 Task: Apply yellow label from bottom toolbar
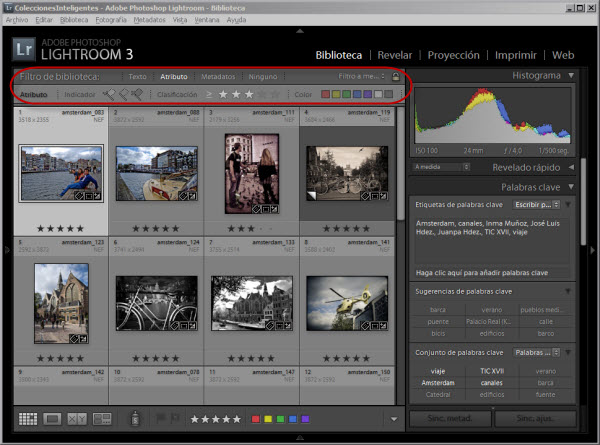coord(268,419)
